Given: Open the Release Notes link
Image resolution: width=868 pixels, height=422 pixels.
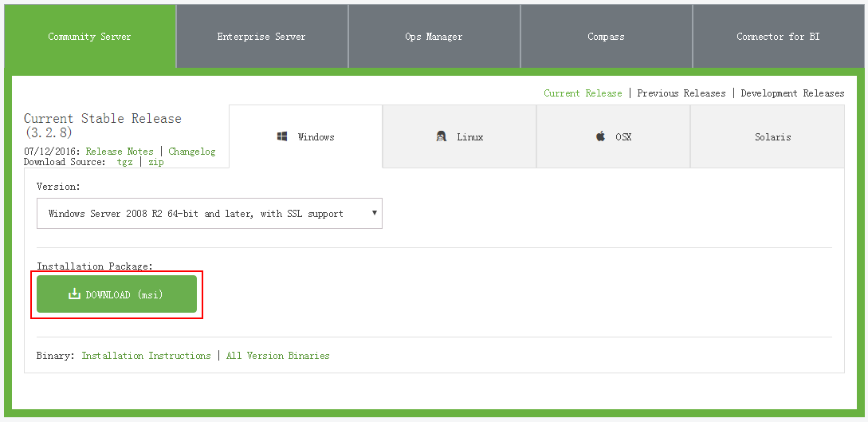Looking at the screenshot, I should tap(120, 152).
